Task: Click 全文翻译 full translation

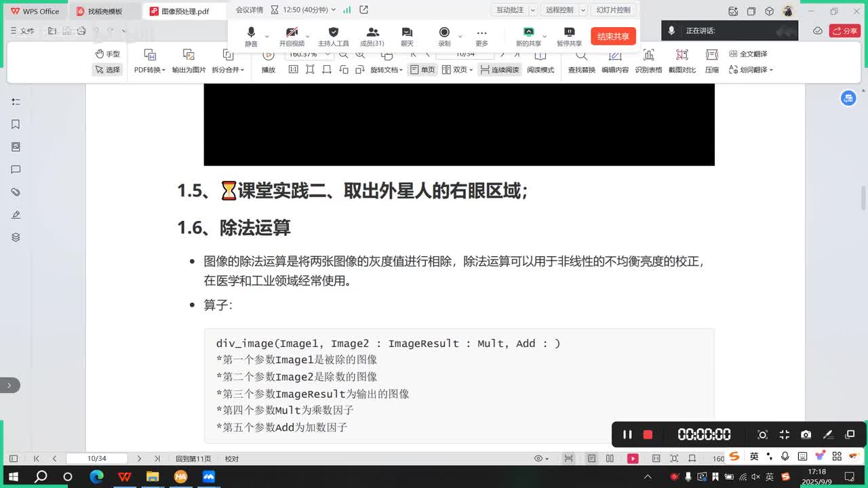Action: pos(748,54)
